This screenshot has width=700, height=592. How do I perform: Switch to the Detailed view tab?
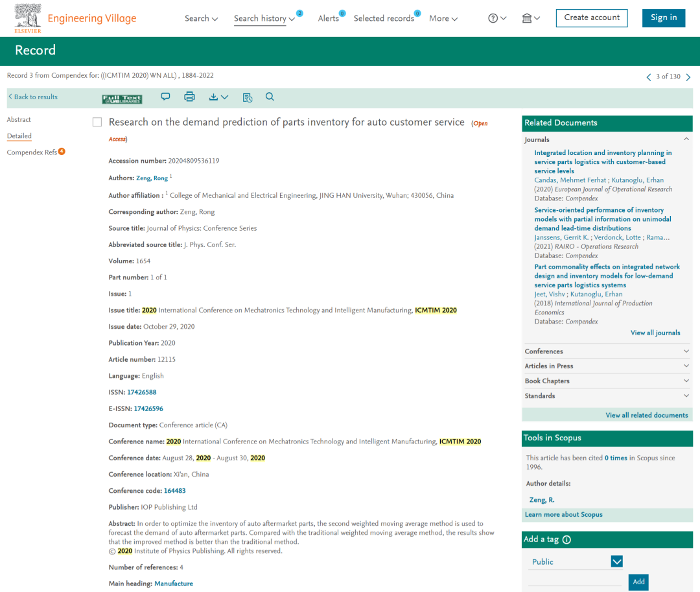(19, 136)
